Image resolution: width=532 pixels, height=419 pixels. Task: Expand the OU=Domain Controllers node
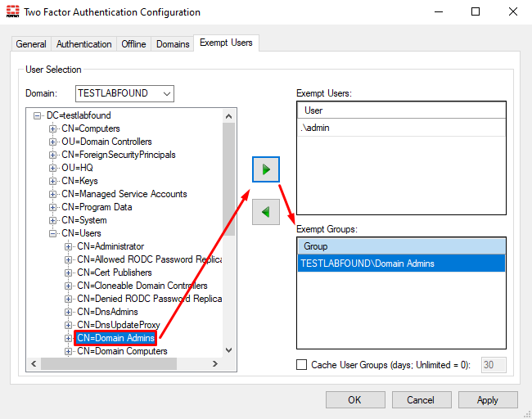(52, 142)
